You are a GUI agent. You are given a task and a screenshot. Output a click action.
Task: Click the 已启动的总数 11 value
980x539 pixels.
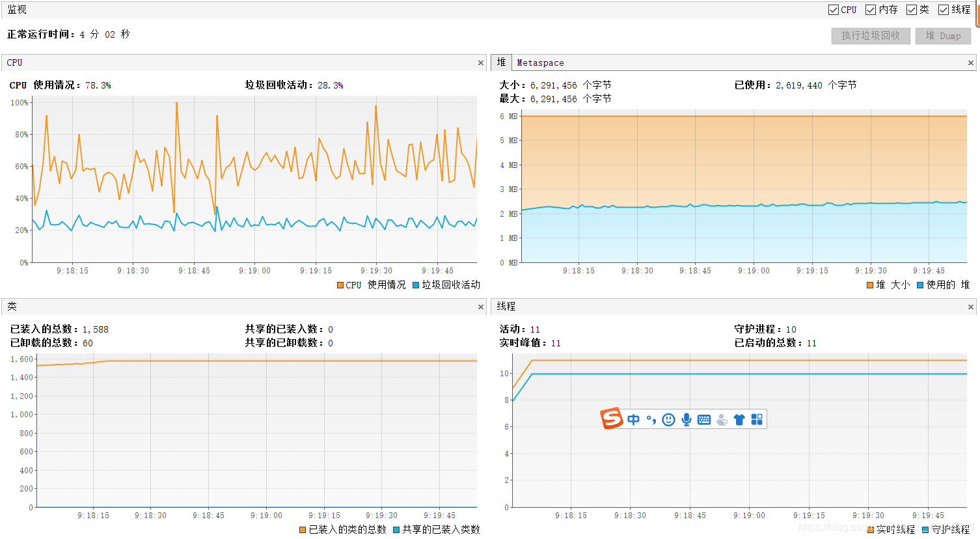(x=811, y=343)
